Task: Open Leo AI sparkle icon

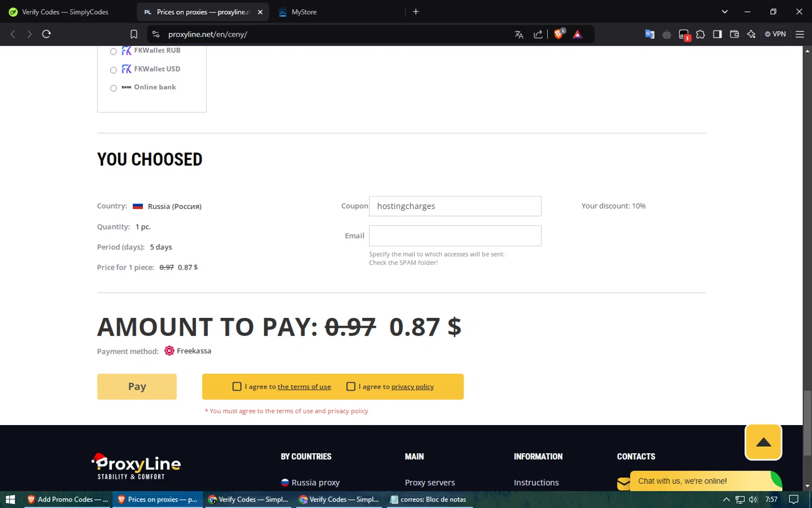Action: pyautogui.click(x=751, y=34)
